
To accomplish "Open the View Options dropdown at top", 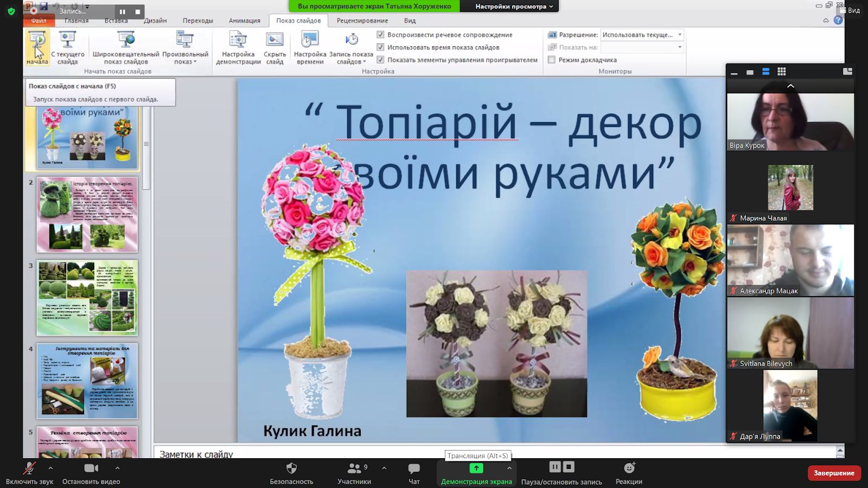I will click(514, 7).
